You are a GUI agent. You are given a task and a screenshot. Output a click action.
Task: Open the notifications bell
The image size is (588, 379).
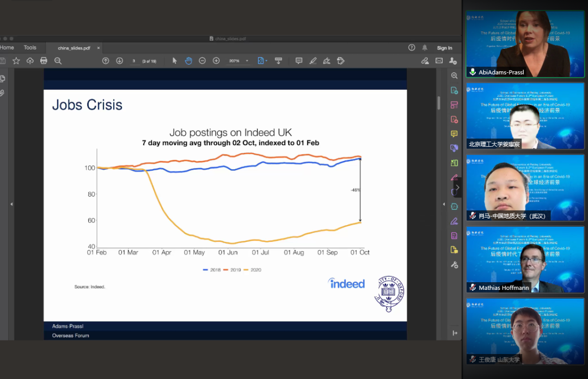pos(425,48)
